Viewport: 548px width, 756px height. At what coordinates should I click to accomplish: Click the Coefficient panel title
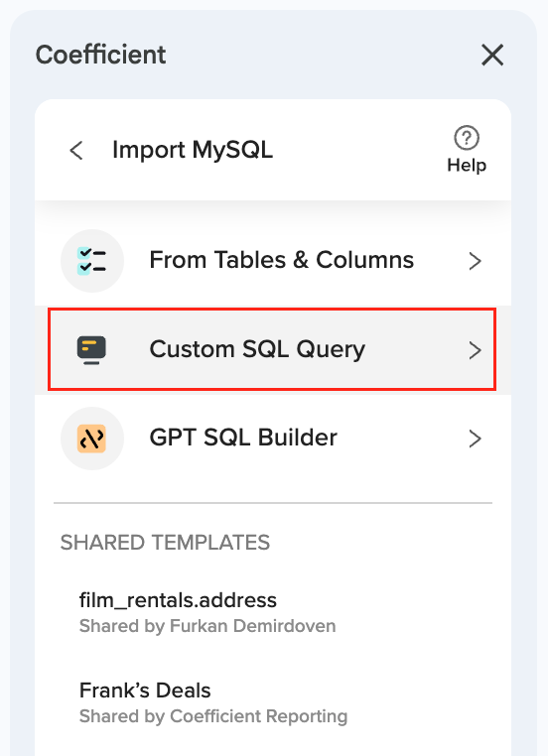(101, 55)
